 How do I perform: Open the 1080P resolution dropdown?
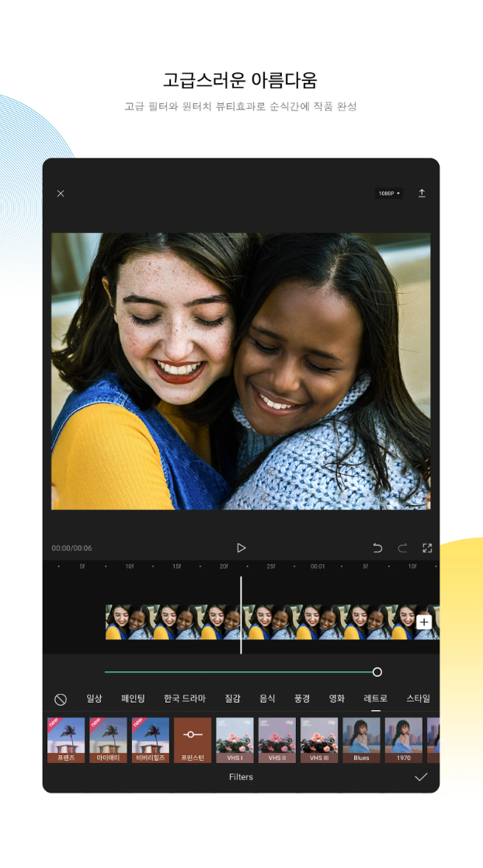[389, 193]
